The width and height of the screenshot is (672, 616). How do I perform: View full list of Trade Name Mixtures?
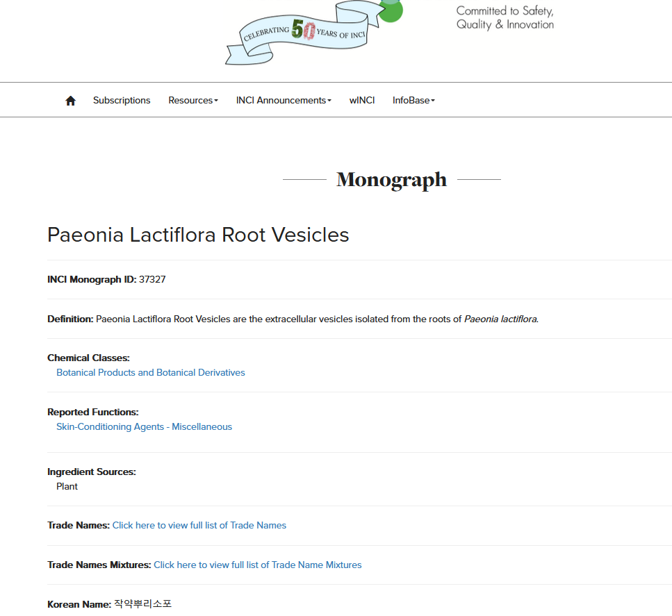258,565
